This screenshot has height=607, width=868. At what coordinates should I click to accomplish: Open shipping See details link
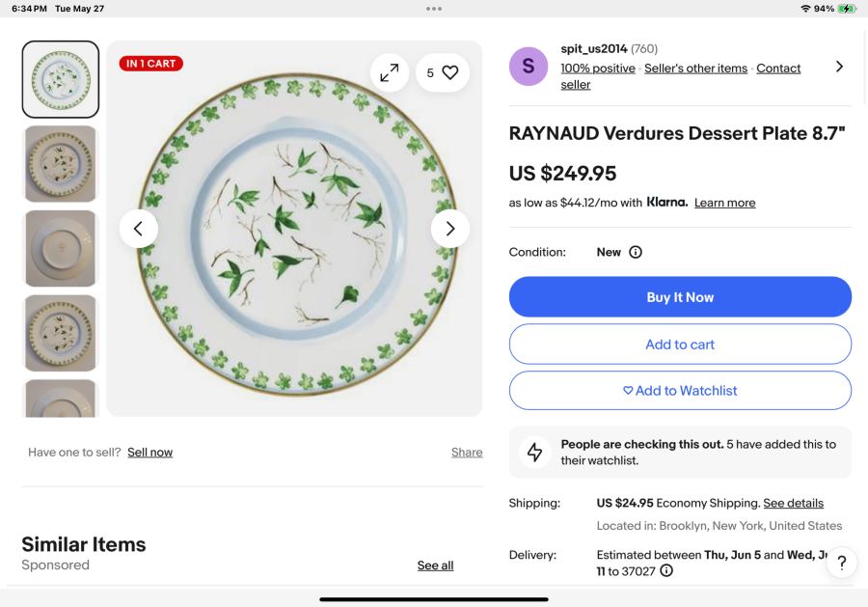point(794,503)
